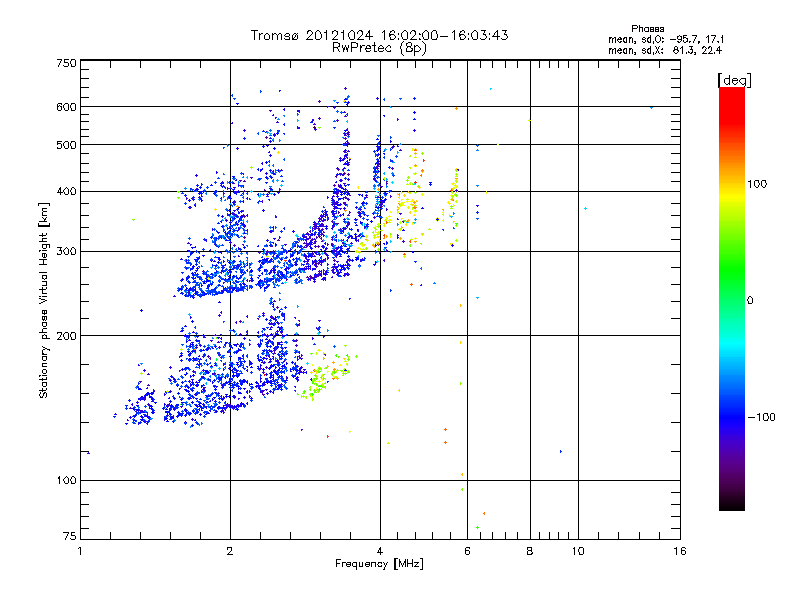
Task: Click the 'Phases' header text
Action: (647, 29)
